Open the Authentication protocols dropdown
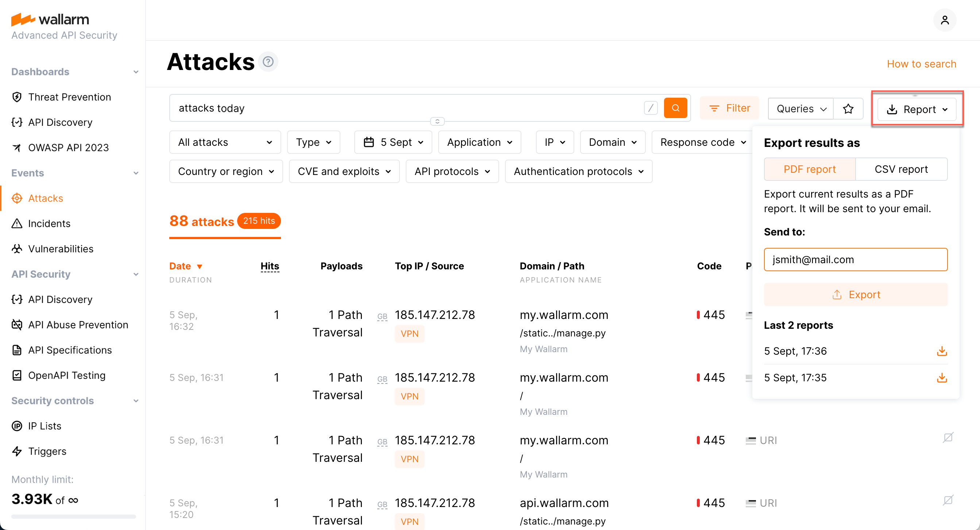Image resolution: width=980 pixels, height=530 pixels. pos(578,171)
